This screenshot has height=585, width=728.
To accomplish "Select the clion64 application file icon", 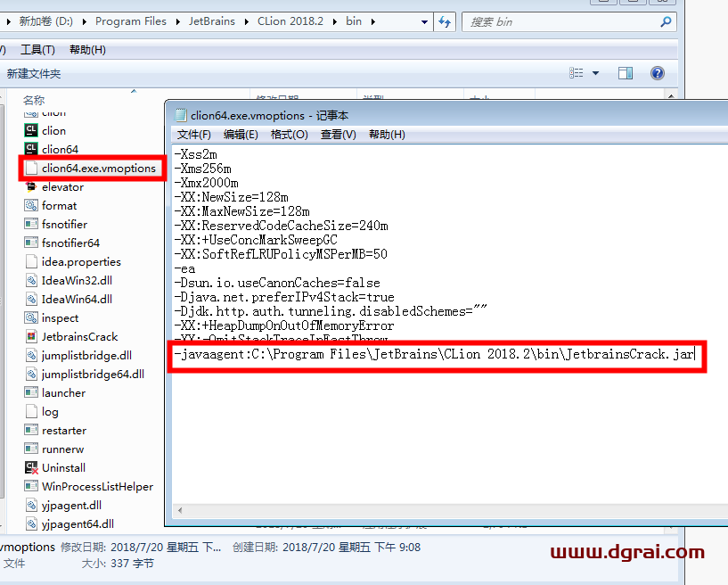I will click(31, 149).
